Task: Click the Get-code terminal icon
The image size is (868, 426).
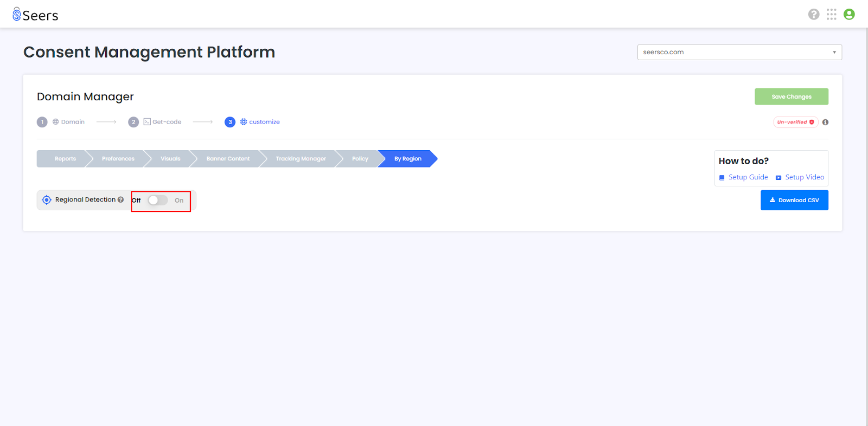Action: pyautogui.click(x=147, y=122)
